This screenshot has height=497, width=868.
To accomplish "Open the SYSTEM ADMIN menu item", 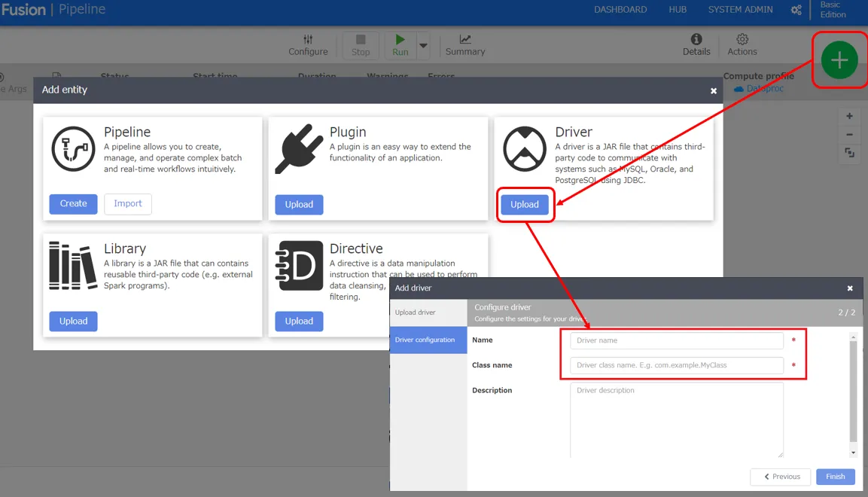I will click(x=739, y=10).
